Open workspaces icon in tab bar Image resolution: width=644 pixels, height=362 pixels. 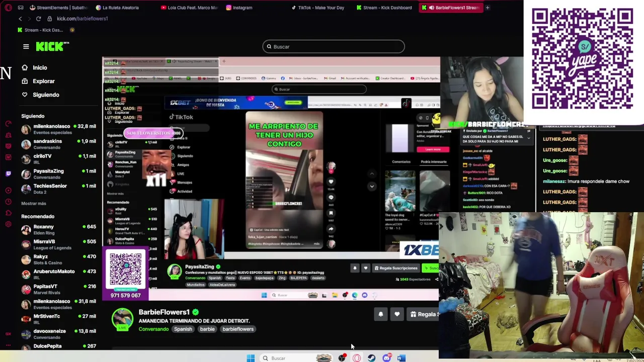(21, 8)
